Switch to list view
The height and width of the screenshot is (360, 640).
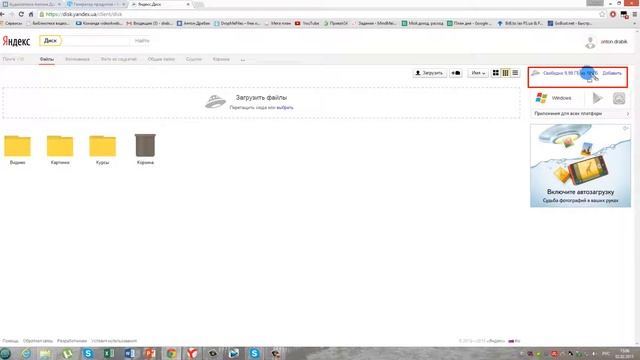515,73
